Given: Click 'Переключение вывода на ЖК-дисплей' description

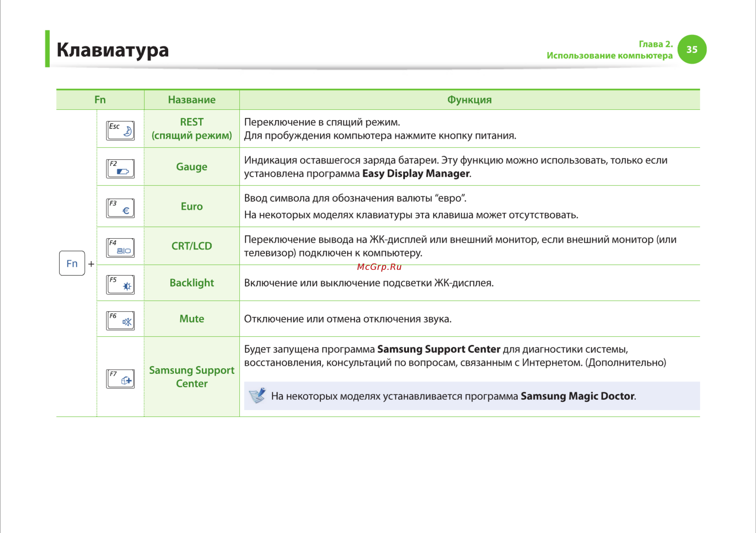Looking at the screenshot, I should point(460,246).
